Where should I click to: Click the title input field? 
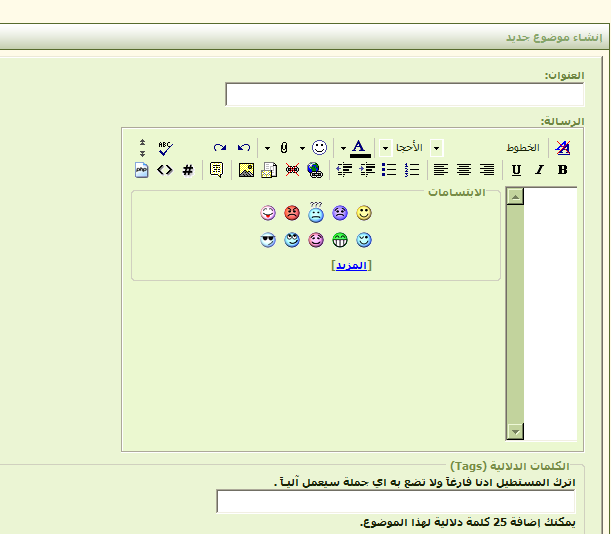(x=404, y=94)
